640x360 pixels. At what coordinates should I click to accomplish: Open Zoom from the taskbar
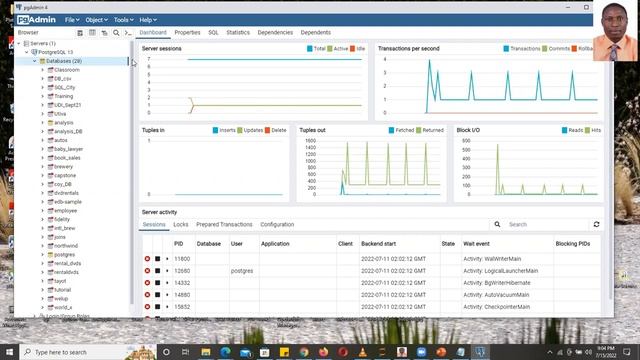[421, 352]
